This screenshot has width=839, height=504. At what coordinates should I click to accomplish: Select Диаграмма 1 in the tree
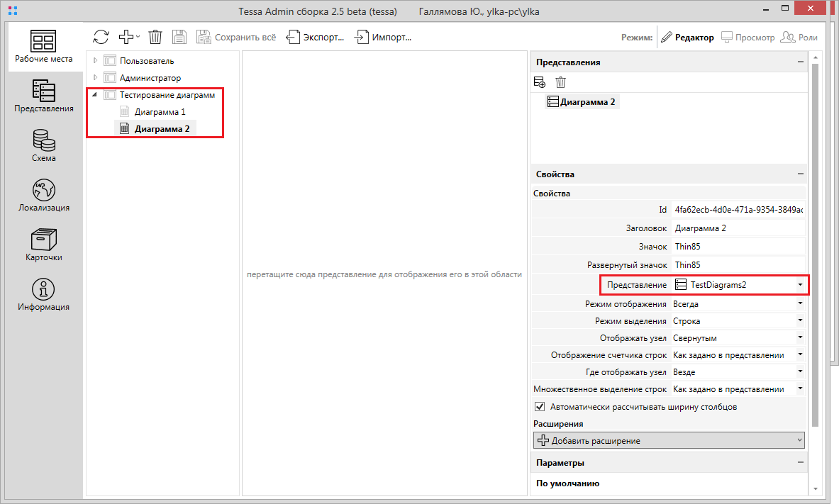click(160, 112)
